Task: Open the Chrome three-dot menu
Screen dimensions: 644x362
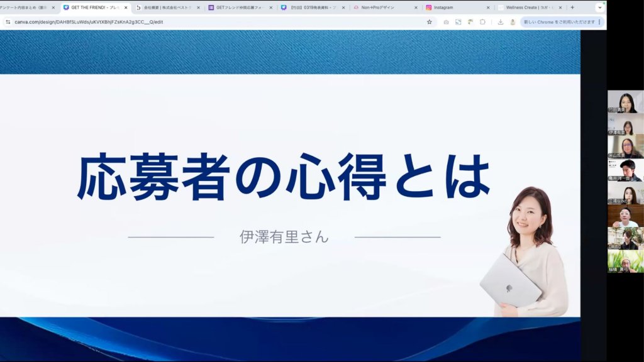Action: click(599, 21)
